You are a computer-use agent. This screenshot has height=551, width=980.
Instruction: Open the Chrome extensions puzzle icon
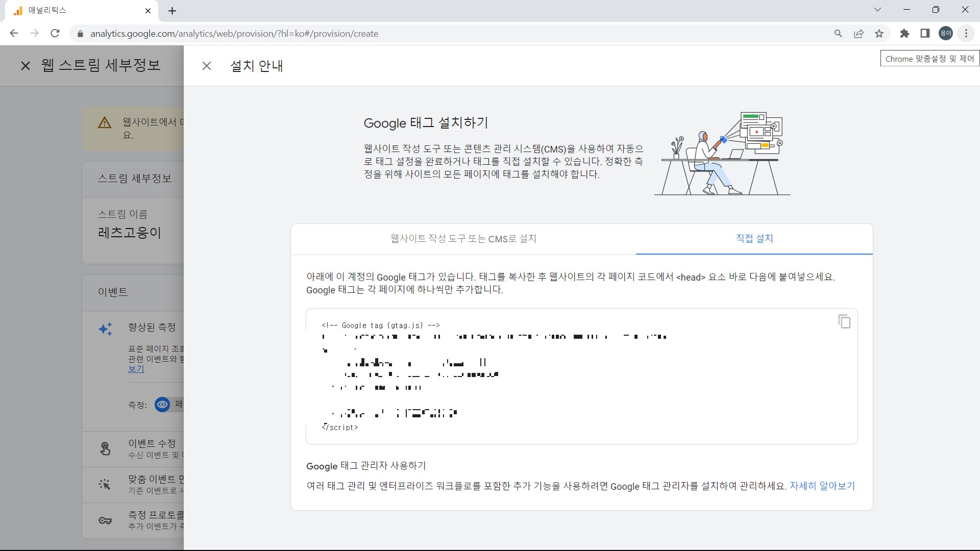[x=904, y=33]
